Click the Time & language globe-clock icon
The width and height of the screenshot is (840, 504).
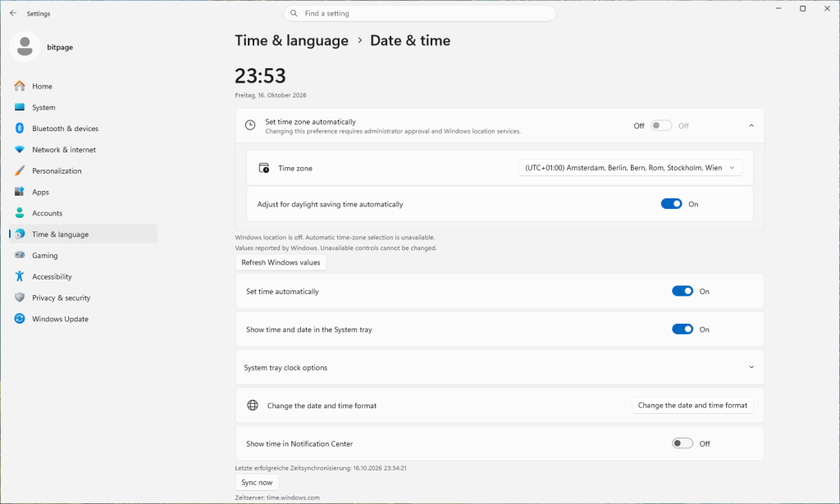coord(20,234)
